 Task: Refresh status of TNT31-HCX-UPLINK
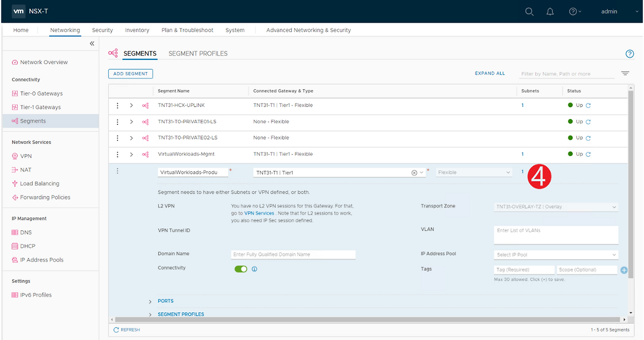(588, 106)
